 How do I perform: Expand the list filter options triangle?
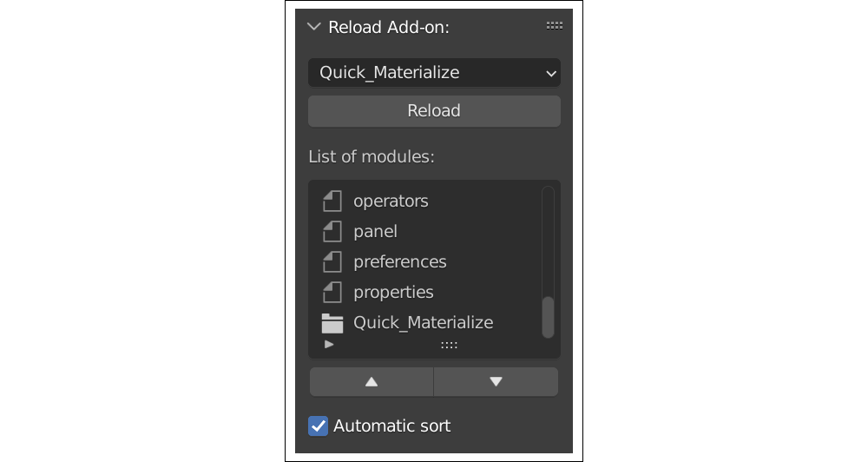coord(329,345)
